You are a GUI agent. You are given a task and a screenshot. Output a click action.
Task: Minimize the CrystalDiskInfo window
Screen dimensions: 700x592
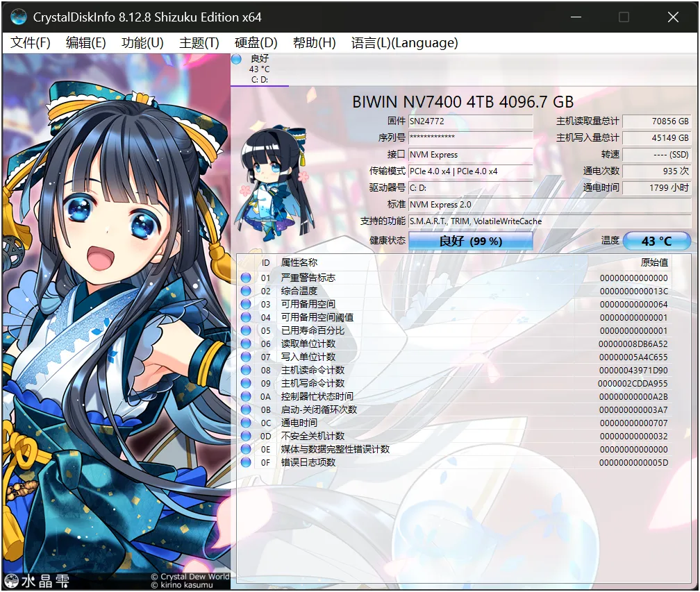pyautogui.click(x=576, y=17)
